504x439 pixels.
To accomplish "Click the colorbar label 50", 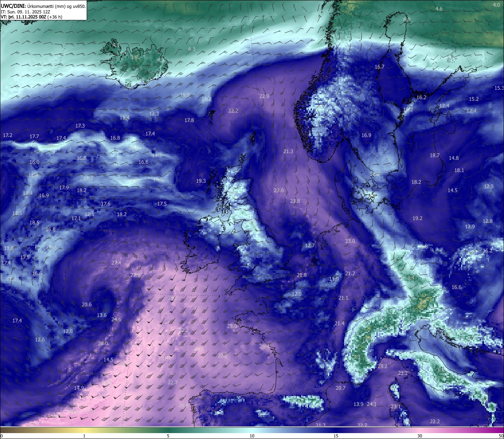I will tap(501, 436).
